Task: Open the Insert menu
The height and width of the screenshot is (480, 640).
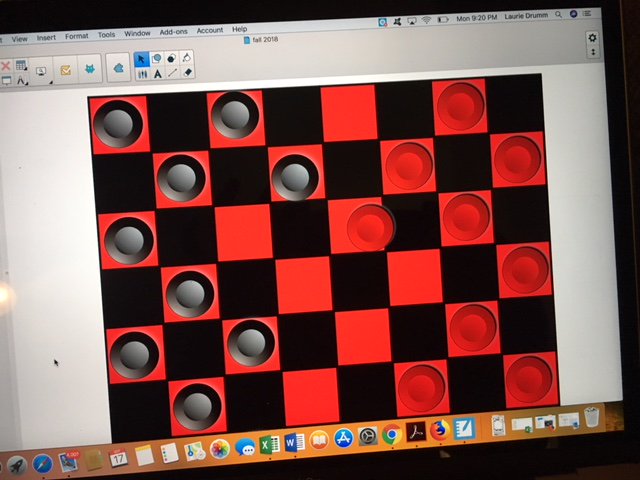Action: coord(46,38)
